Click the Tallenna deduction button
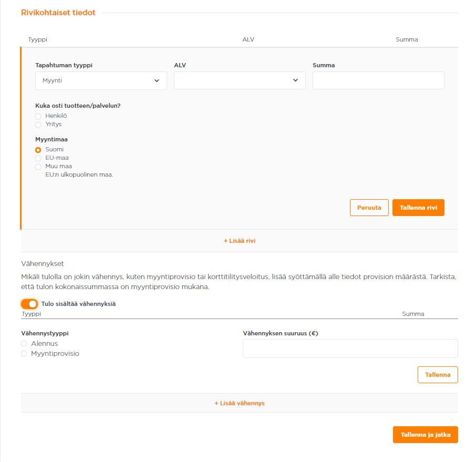The width and height of the screenshot is (476, 462). click(438, 375)
